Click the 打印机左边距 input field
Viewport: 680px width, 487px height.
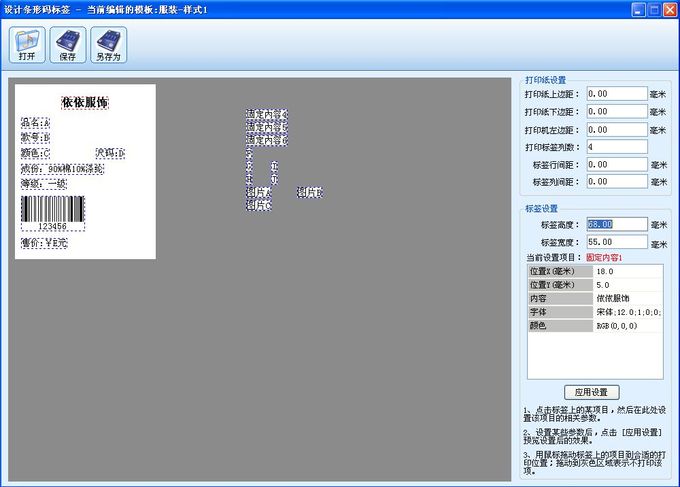(617, 130)
